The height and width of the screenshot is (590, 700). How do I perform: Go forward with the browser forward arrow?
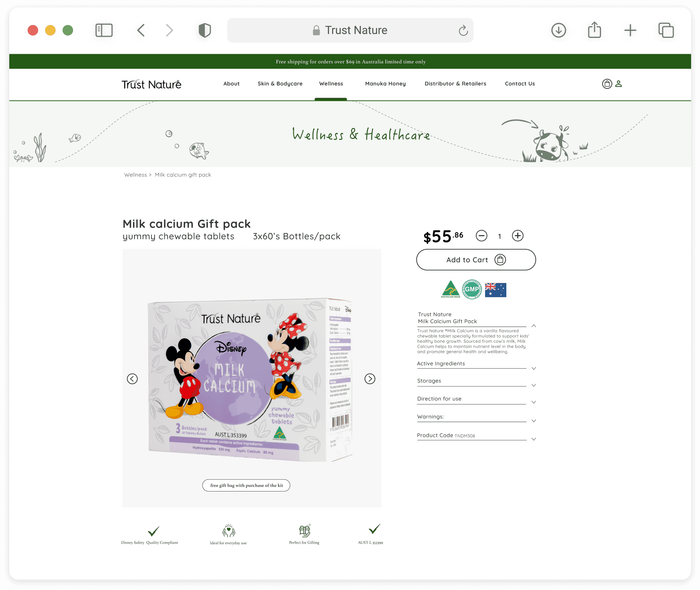coord(169,30)
